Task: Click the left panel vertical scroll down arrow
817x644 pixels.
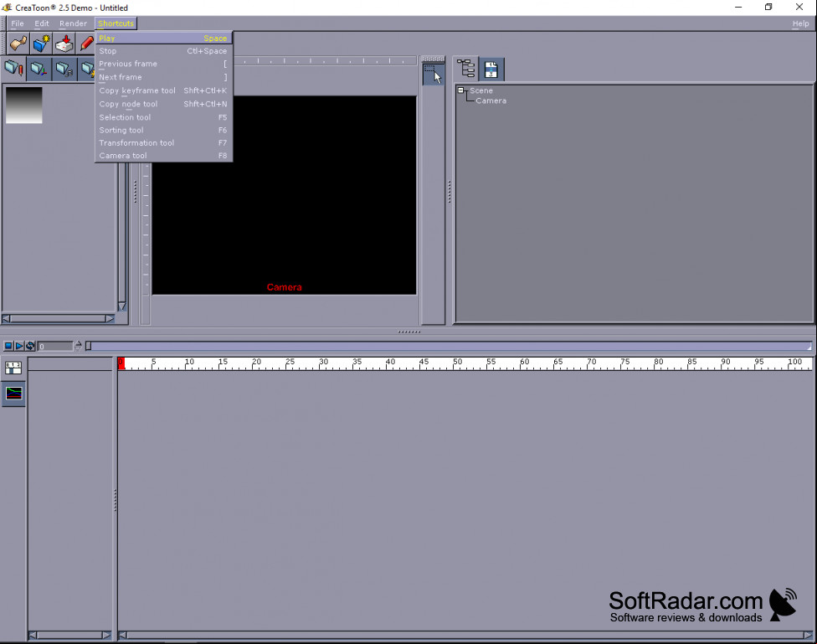Action: pyautogui.click(x=122, y=307)
